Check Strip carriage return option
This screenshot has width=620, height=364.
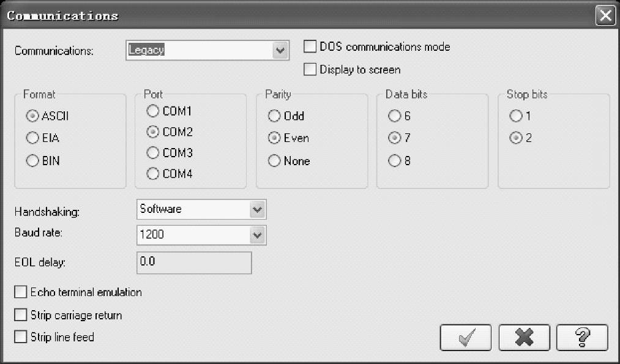click(x=20, y=315)
